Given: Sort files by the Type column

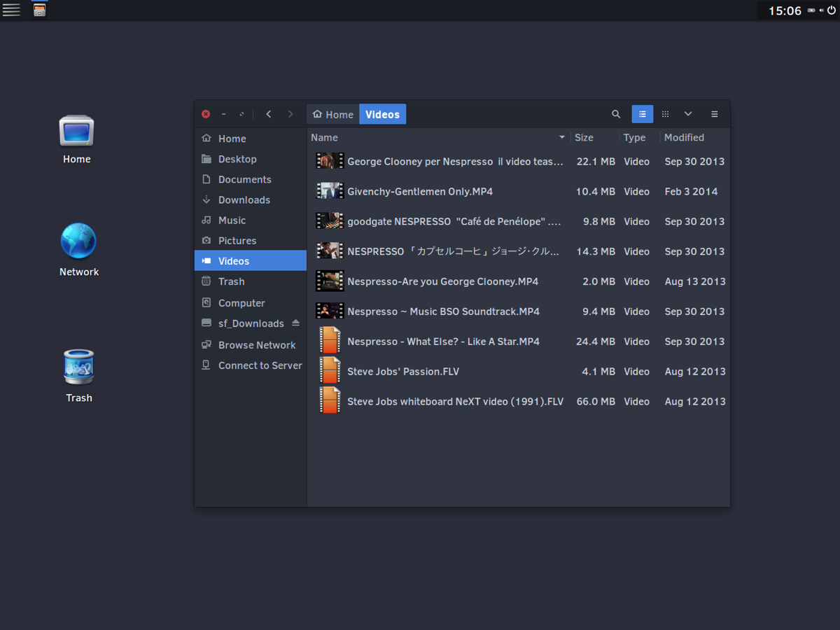Looking at the screenshot, I should click(640, 138).
